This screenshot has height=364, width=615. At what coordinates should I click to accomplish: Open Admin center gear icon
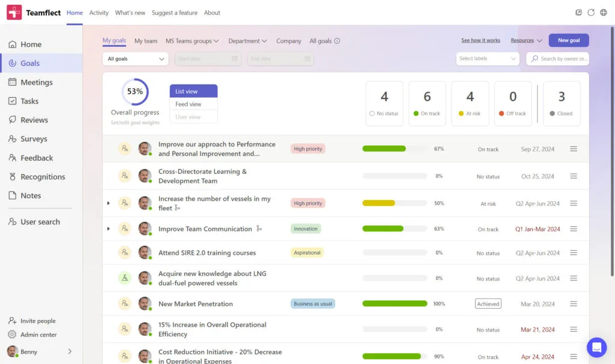tap(12, 335)
